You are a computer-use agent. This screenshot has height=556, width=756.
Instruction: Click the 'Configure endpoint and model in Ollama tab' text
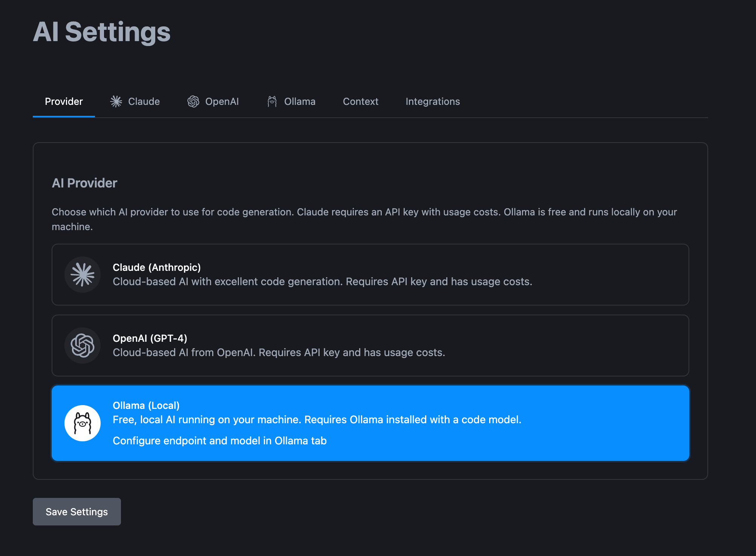[x=219, y=441]
